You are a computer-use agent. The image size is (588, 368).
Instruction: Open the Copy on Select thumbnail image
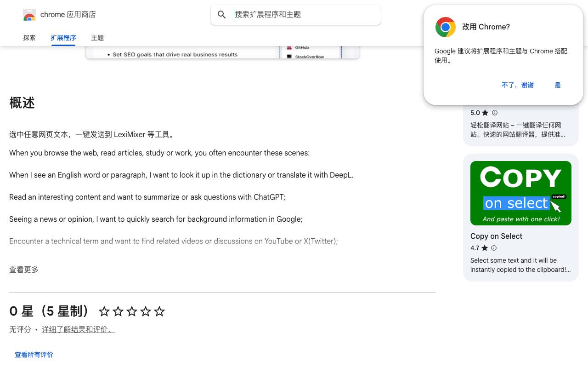pyautogui.click(x=521, y=193)
